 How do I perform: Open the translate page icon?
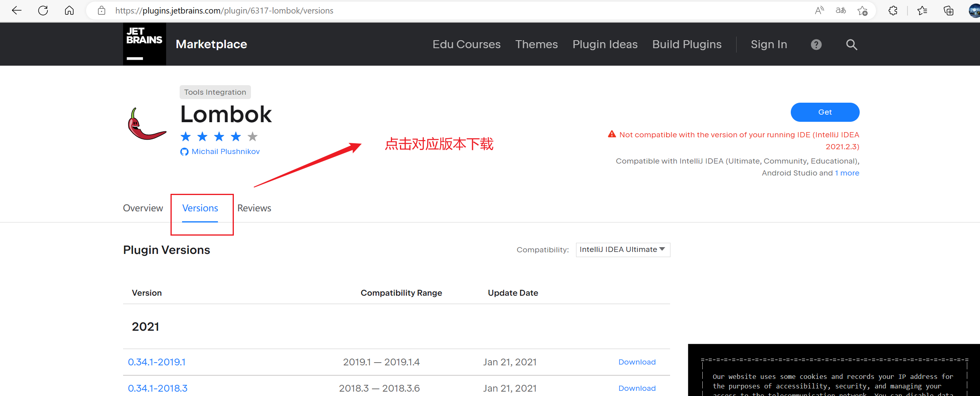pyautogui.click(x=841, y=11)
